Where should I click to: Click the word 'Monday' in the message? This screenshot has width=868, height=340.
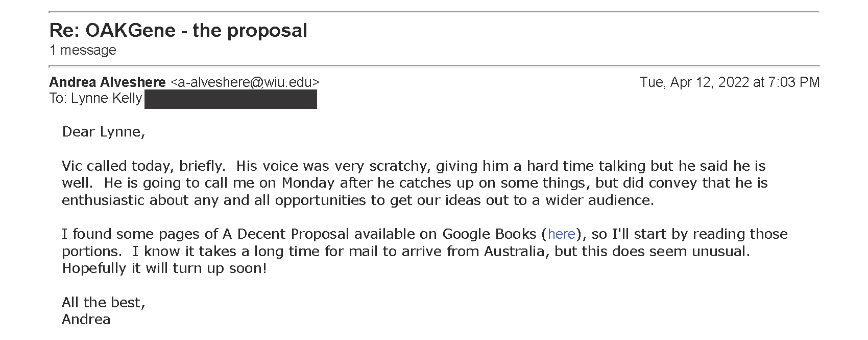(309, 183)
